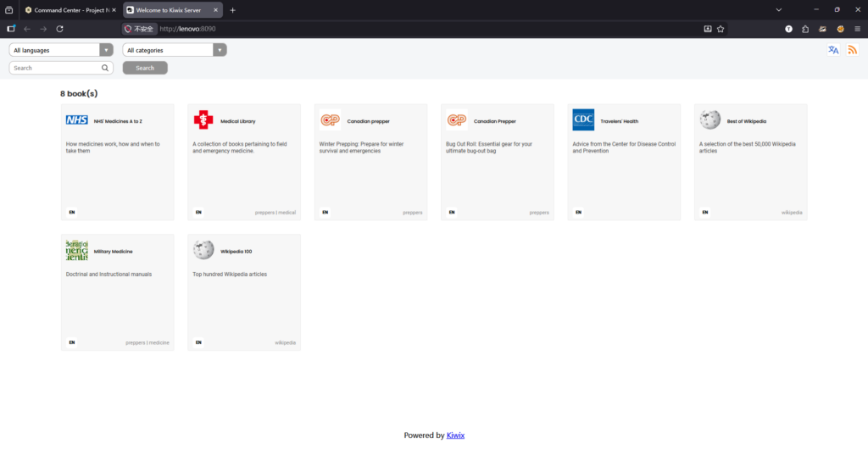Click the Military Medicine book icon

77,251
